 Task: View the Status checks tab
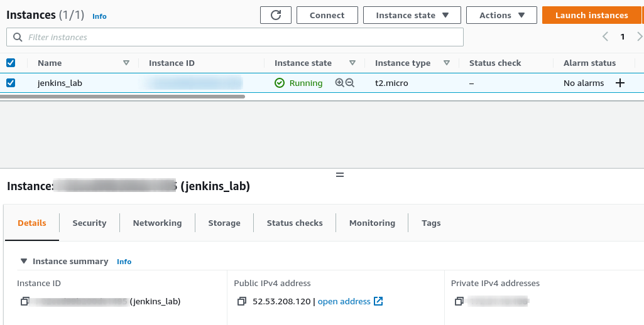point(295,223)
